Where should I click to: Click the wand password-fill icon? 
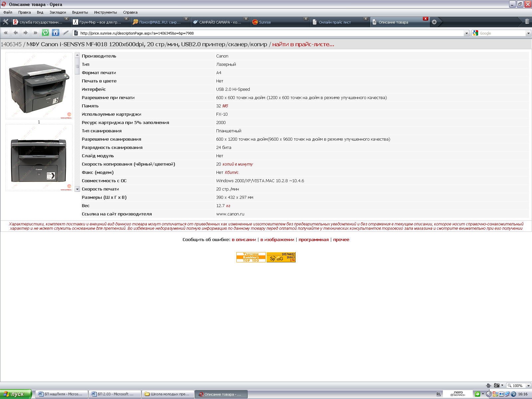[66, 33]
